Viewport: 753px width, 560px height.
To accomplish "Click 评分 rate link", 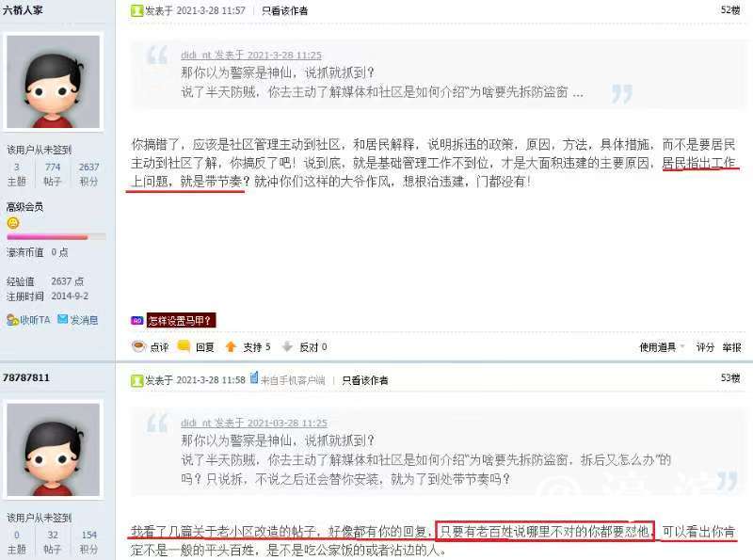I will 705,346.
